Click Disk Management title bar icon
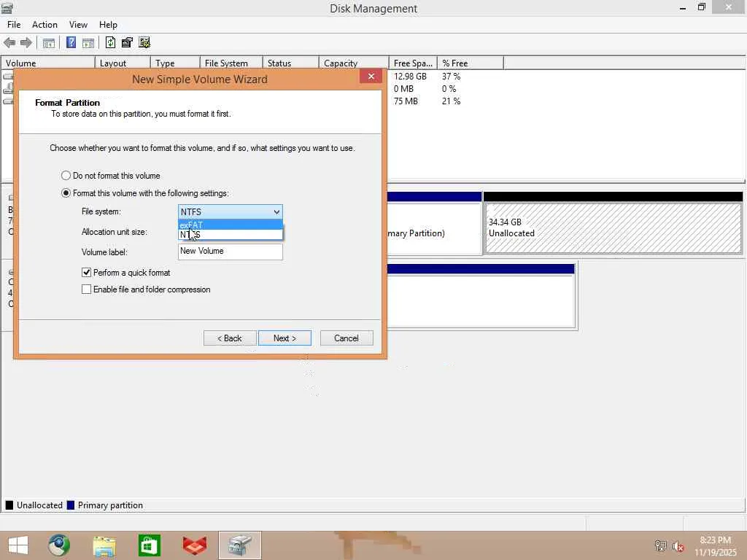 pyautogui.click(x=7, y=7)
